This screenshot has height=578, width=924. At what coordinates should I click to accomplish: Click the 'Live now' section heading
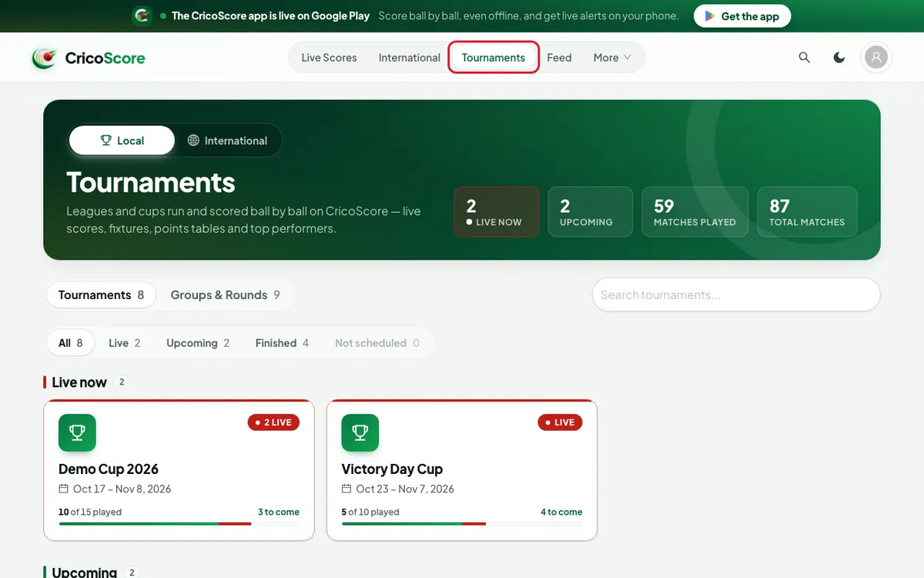click(79, 382)
